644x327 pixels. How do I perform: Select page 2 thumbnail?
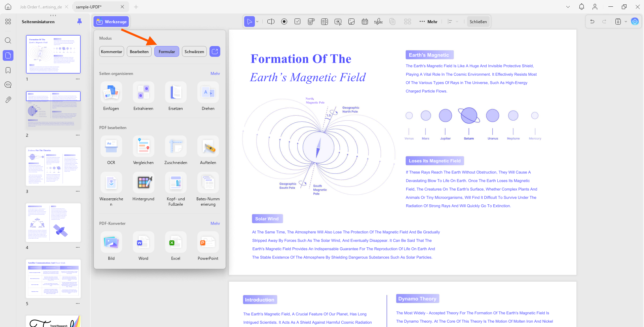pos(53,110)
